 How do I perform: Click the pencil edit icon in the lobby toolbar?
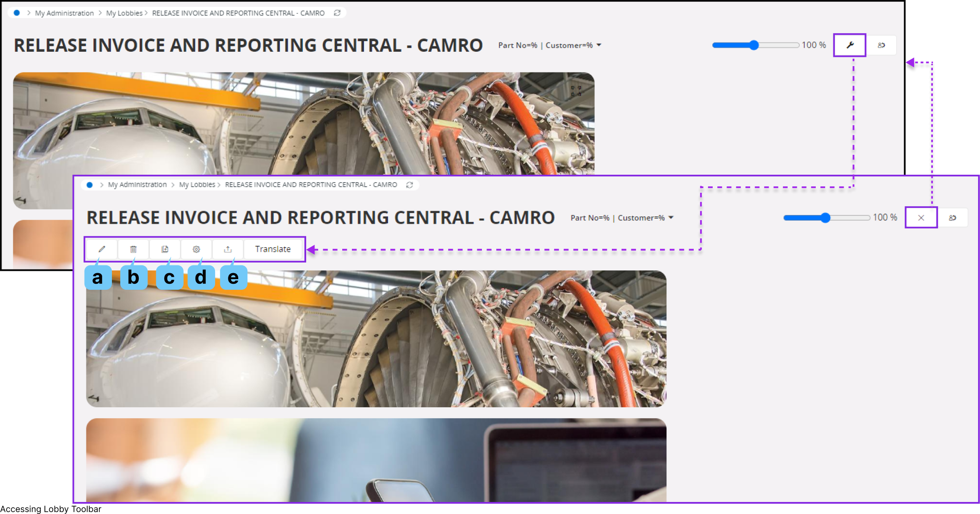click(102, 249)
